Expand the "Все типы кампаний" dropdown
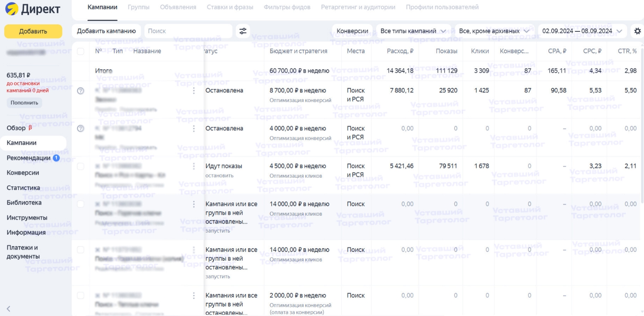The image size is (644, 316). tap(413, 31)
